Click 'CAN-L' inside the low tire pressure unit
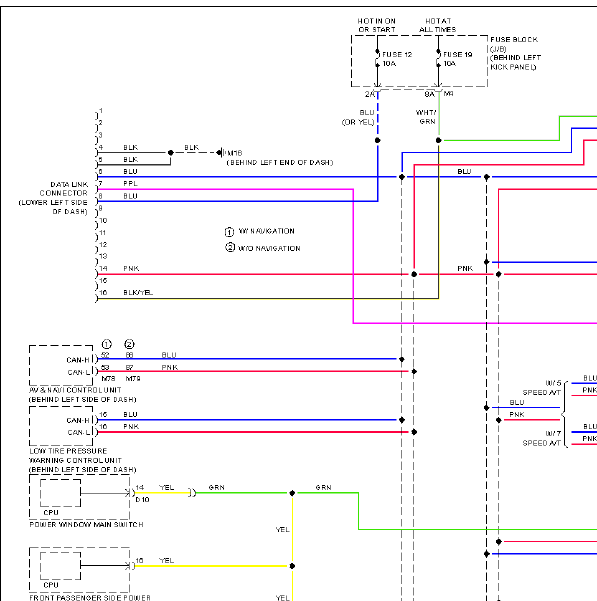 pos(79,432)
